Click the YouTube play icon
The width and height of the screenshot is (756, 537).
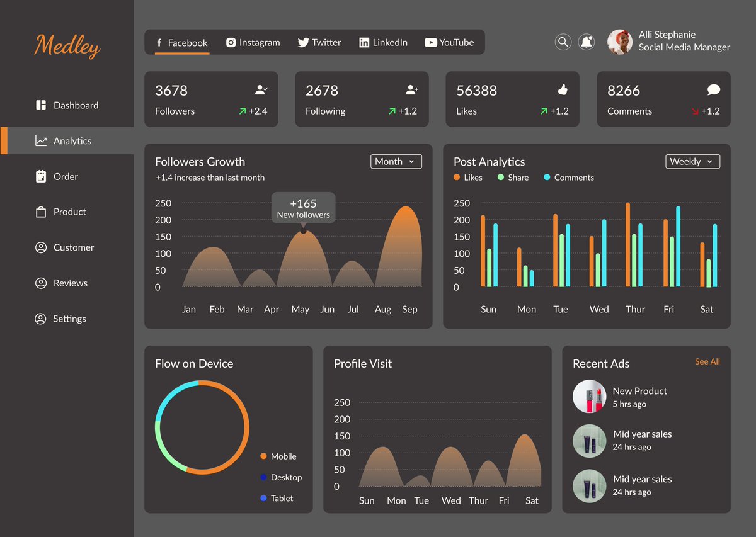click(431, 42)
